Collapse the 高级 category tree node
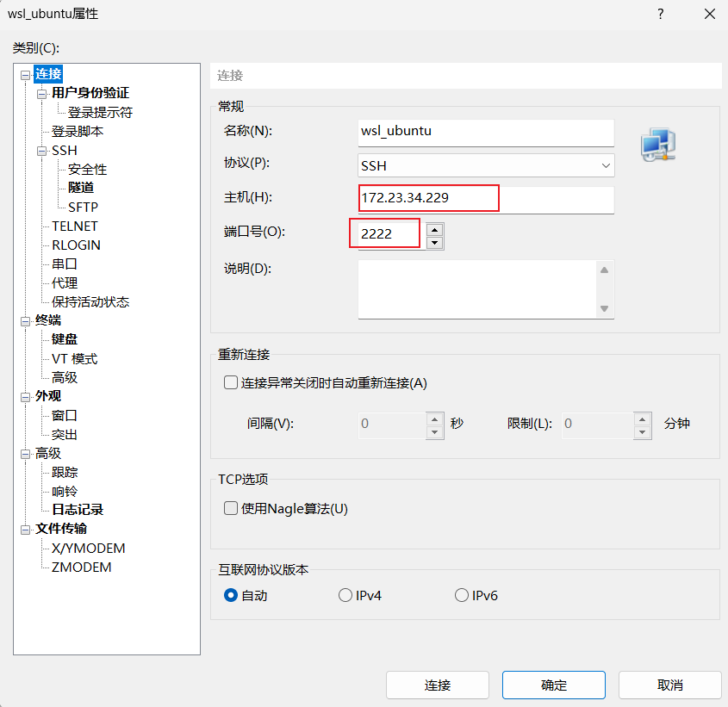Screen dimensions: 728x707 coord(26,454)
